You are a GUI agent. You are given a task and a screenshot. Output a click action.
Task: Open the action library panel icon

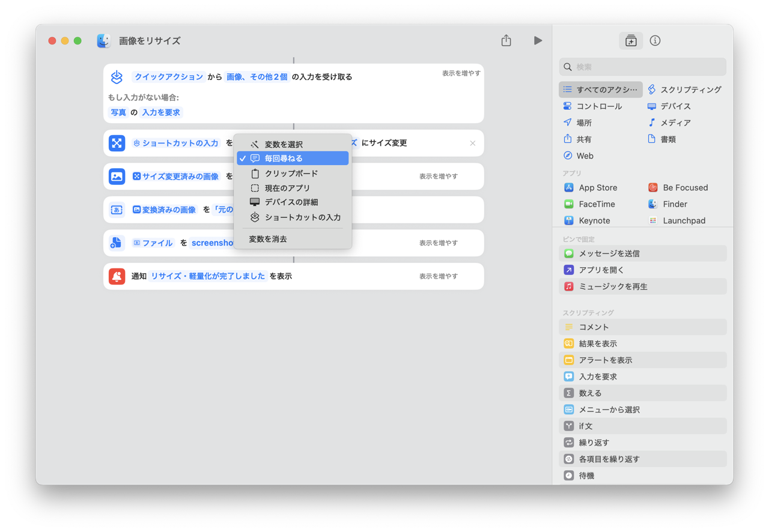click(x=631, y=41)
